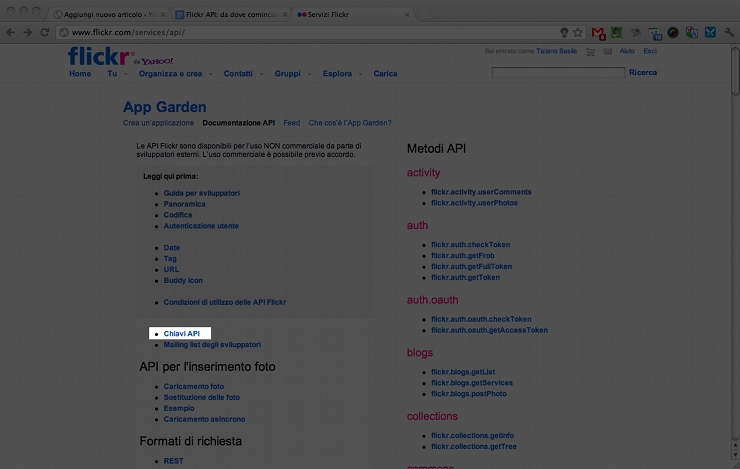Expand the Esplora dropdown arrow
The height and width of the screenshot is (469, 740).
tap(361, 74)
